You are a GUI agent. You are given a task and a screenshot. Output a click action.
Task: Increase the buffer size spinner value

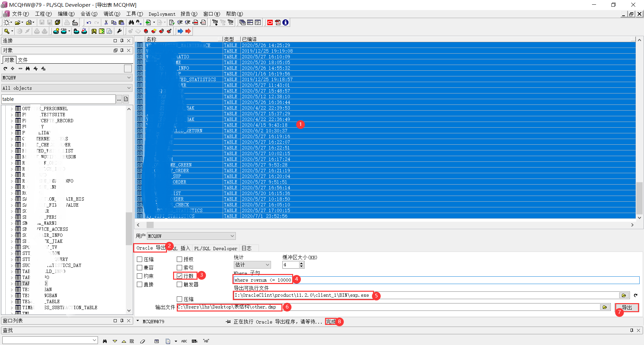302,263
